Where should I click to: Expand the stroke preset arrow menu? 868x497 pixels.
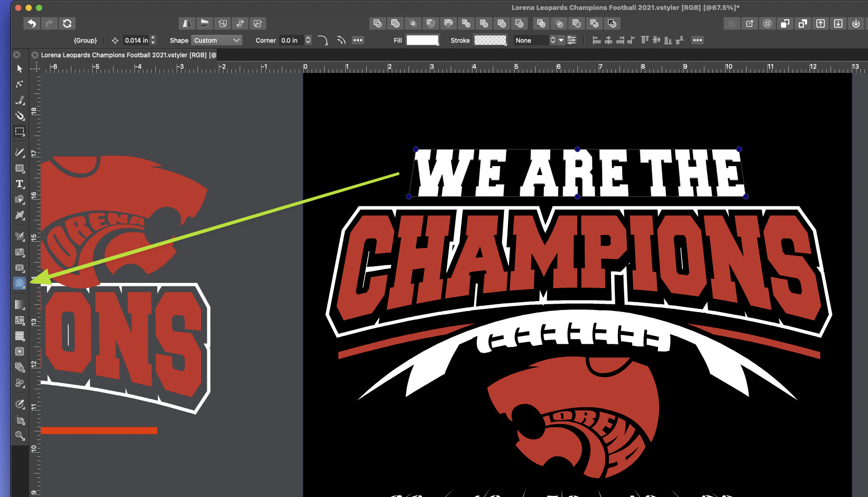point(561,40)
